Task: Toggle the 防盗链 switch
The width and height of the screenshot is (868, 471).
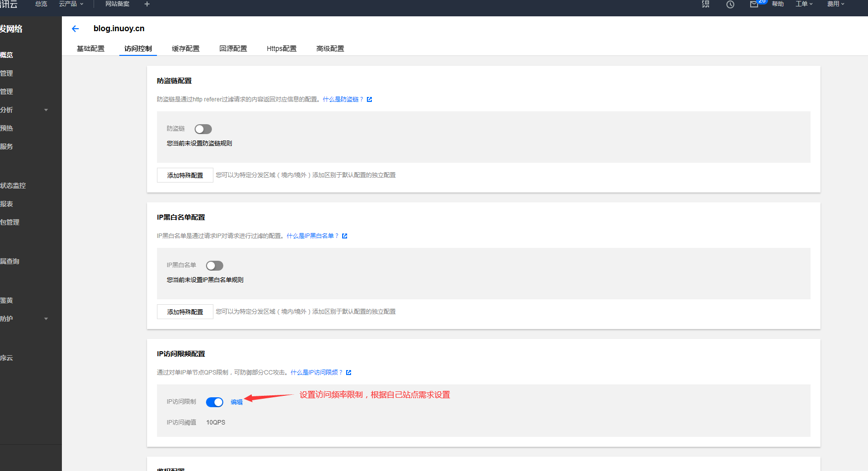Action: [x=203, y=129]
